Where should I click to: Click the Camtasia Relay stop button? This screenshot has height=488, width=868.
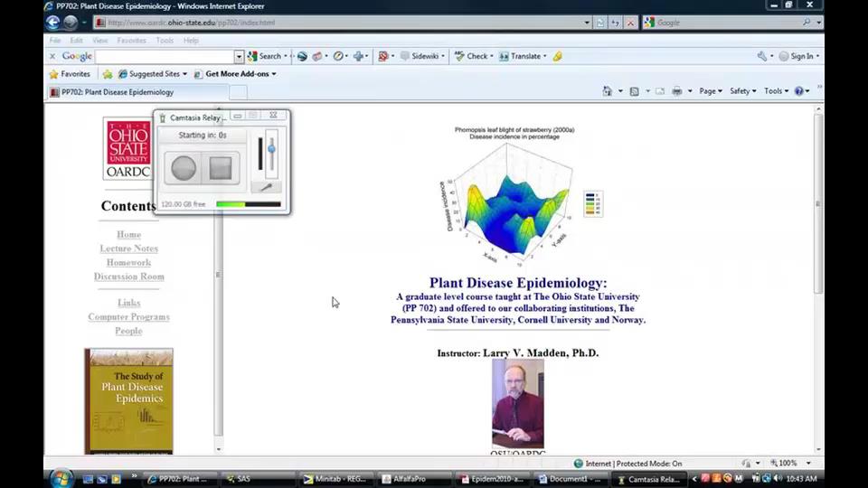[221, 168]
